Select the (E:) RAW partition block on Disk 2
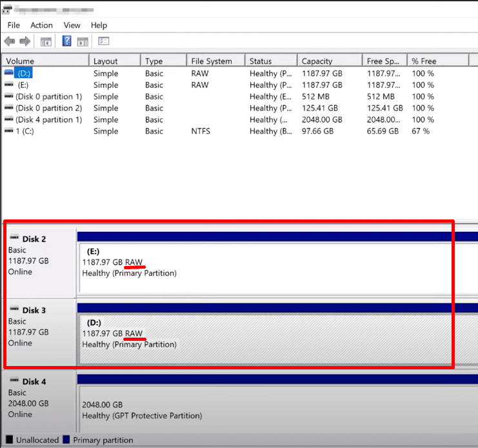Screen dimensions: 478x448 278,269
